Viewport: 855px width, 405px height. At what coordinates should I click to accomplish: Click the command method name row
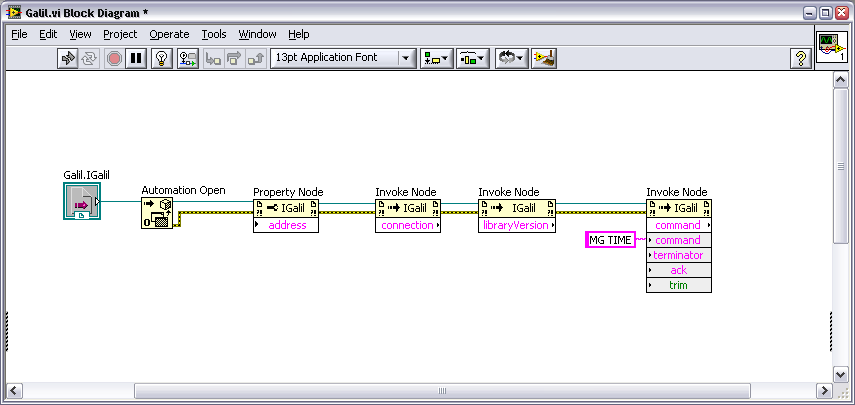(679, 225)
